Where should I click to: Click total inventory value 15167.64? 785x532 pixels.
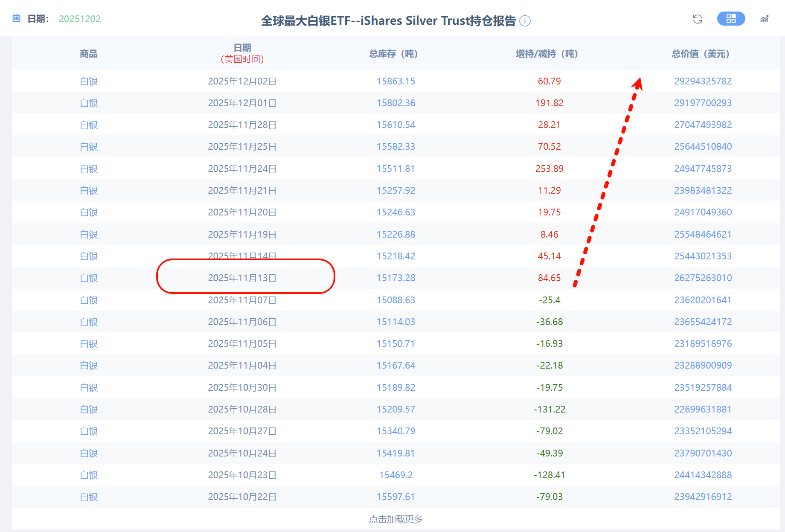pos(396,365)
